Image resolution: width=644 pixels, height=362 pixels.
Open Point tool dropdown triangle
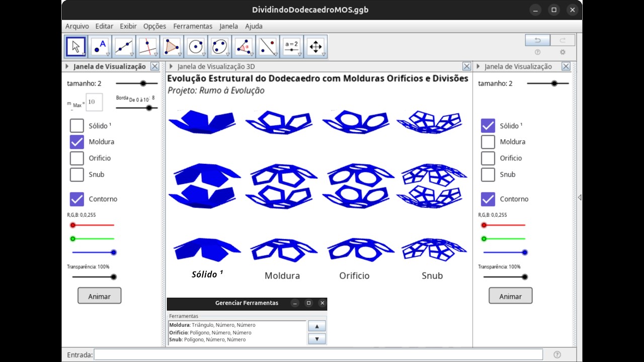click(x=108, y=55)
